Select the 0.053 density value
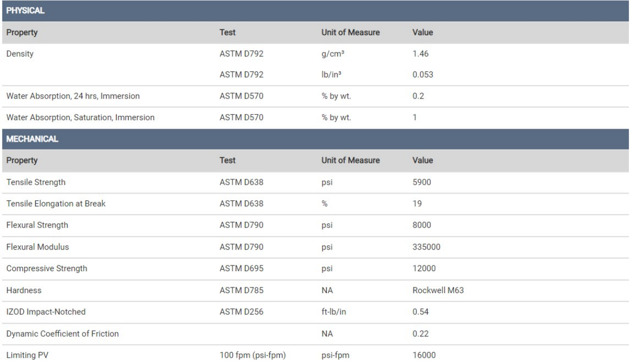Image resolution: width=630 pixels, height=364 pixels. (423, 74)
